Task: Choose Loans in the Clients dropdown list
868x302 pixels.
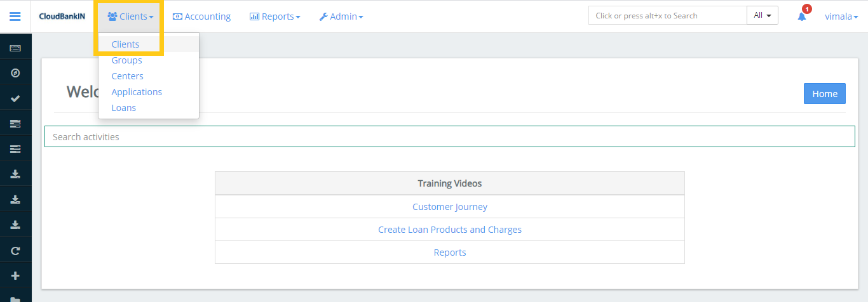Action: pos(123,108)
